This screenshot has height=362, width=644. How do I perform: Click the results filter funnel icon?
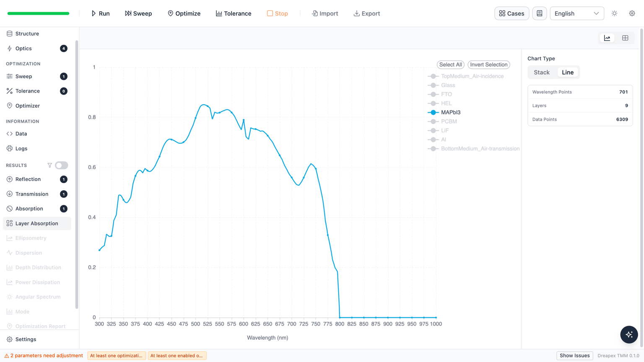(x=49, y=165)
